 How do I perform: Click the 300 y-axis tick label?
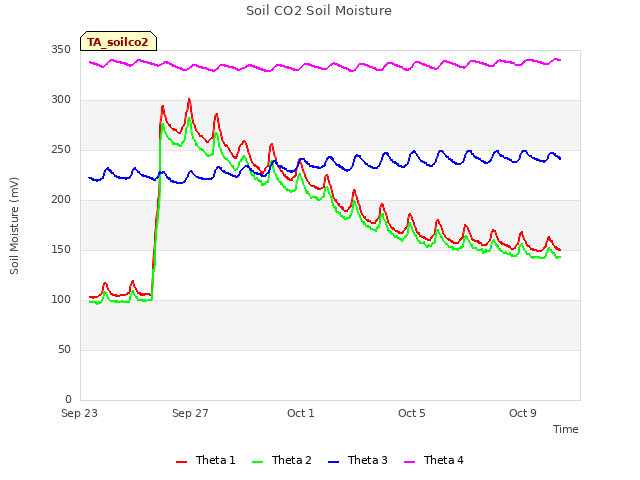coord(61,100)
